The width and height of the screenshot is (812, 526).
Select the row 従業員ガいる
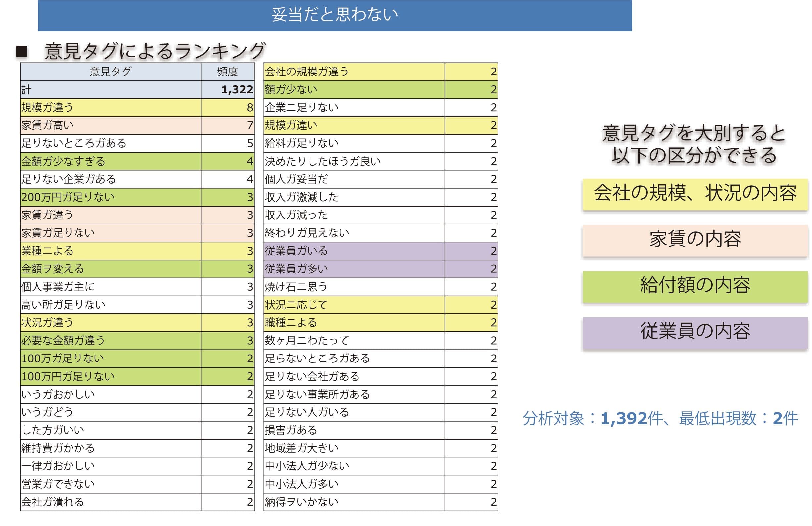click(381, 251)
